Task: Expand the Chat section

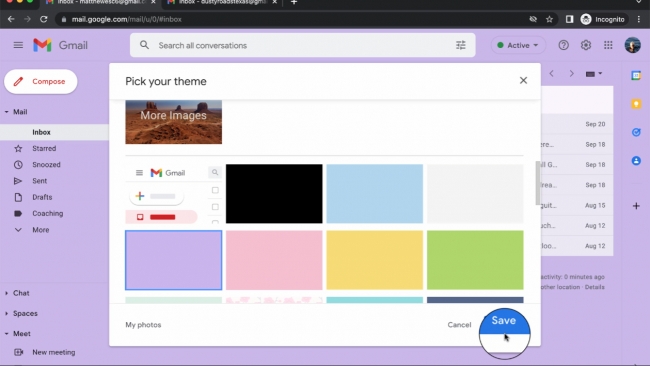Action: 7,293
